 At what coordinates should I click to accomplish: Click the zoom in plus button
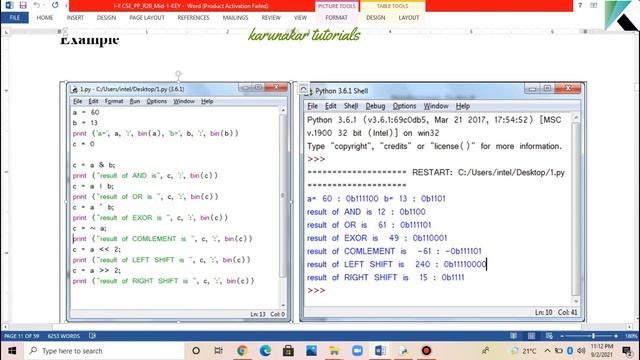pos(616,336)
